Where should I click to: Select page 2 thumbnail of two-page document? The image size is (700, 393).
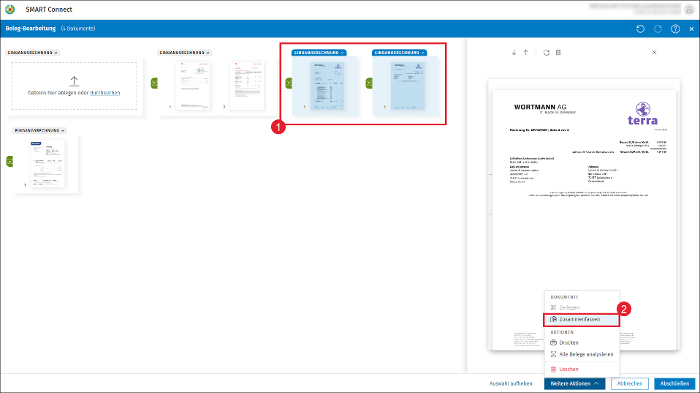tap(247, 86)
